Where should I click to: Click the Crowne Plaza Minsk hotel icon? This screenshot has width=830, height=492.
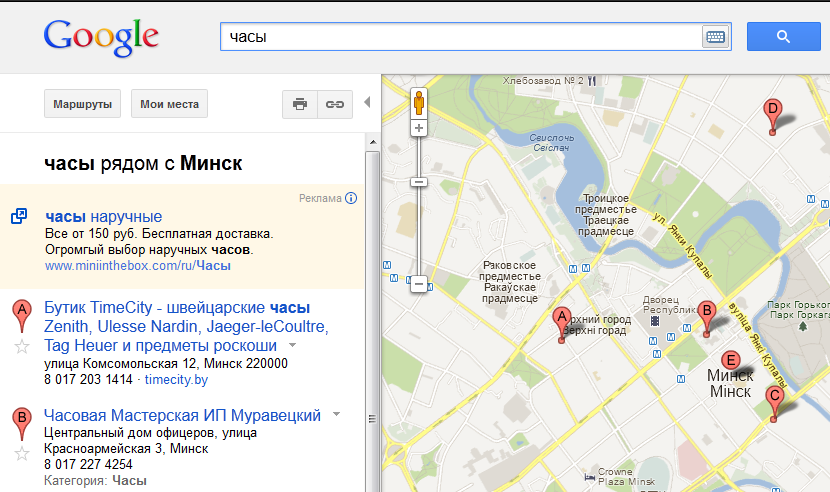pos(590,477)
